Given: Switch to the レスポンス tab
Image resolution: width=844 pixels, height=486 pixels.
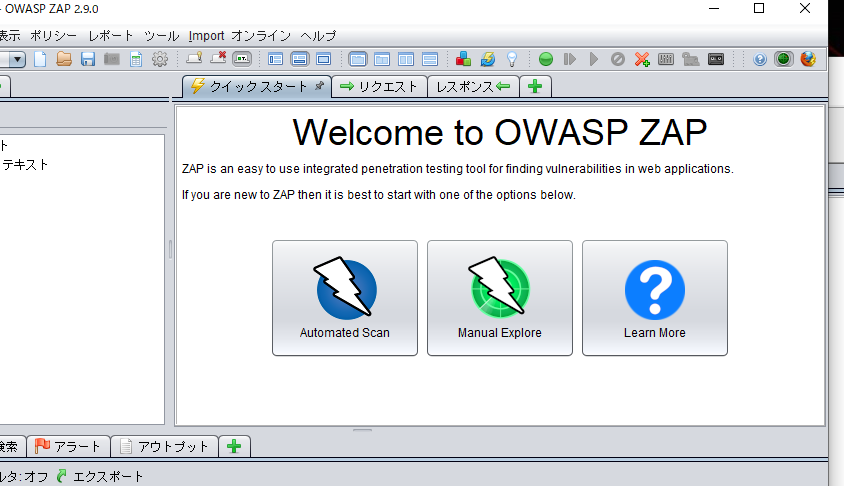Looking at the screenshot, I should pos(473,87).
